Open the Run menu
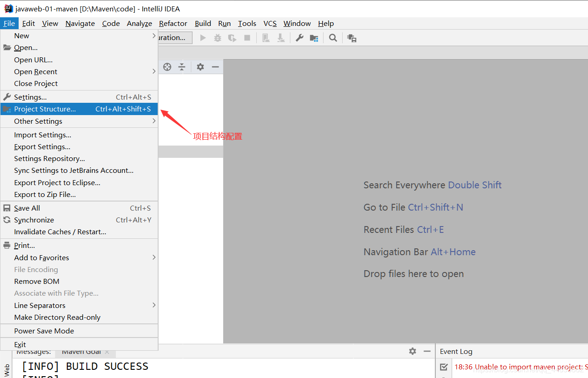The width and height of the screenshot is (588, 378). 224,23
